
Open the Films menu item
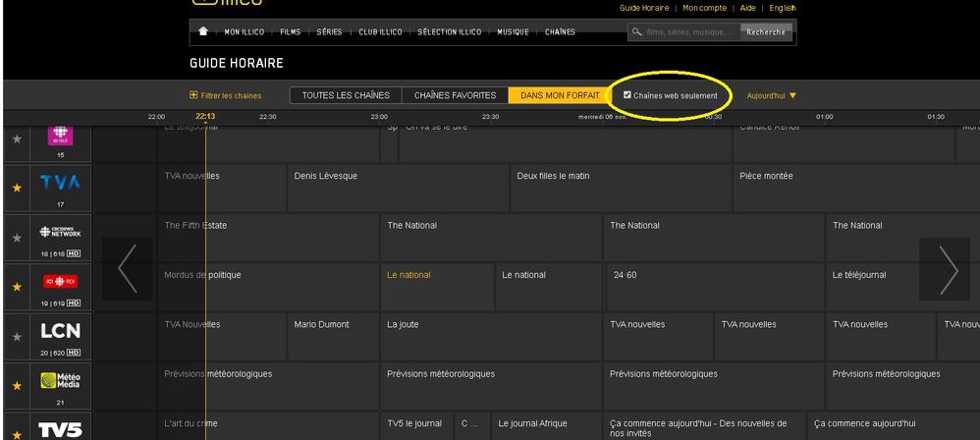click(290, 31)
